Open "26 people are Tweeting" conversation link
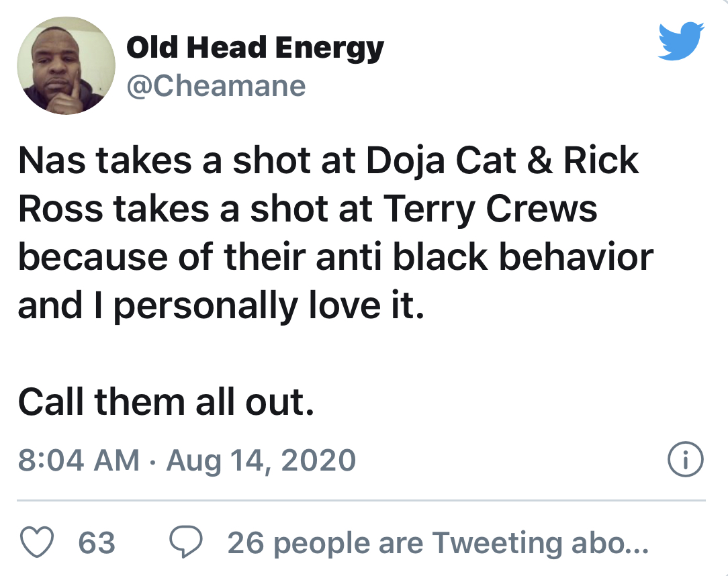This screenshot has width=728, height=576. 438,542
